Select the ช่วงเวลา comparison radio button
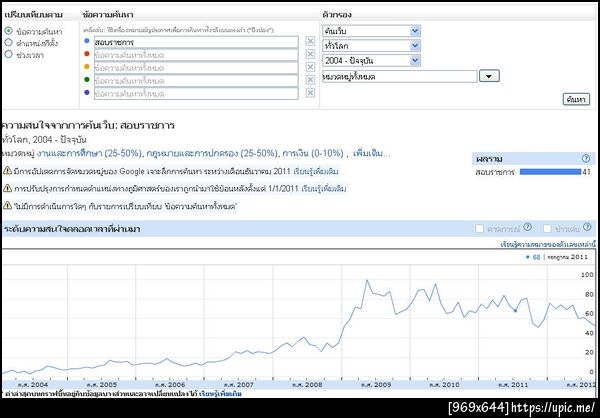This screenshot has width=600, height=418. pos(10,56)
